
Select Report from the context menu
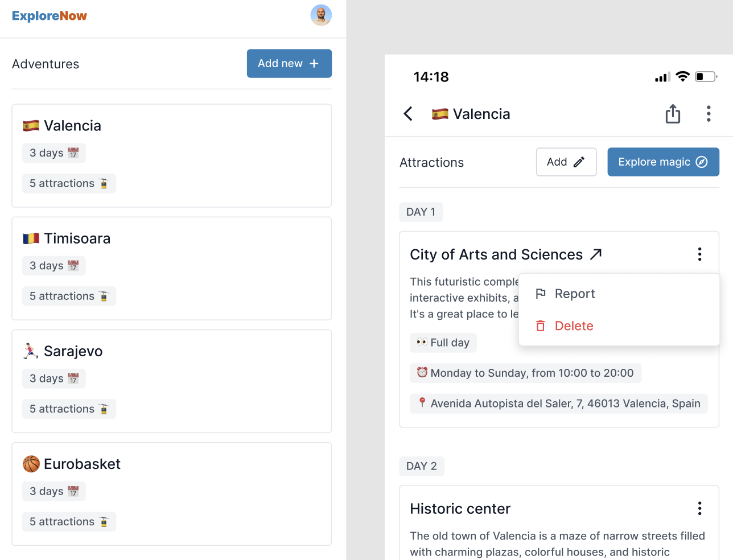coord(574,294)
